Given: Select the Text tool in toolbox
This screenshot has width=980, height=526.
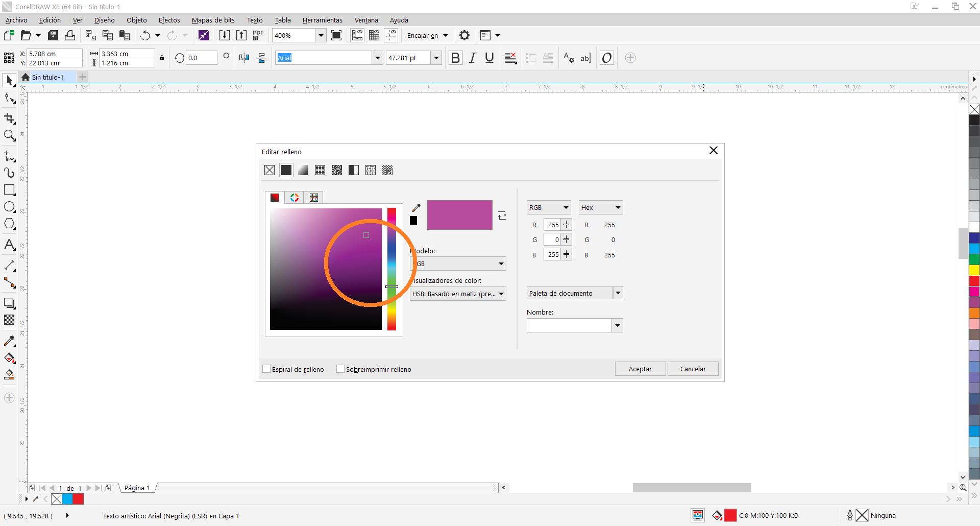Looking at the screenshot, I should click(9, 245).
